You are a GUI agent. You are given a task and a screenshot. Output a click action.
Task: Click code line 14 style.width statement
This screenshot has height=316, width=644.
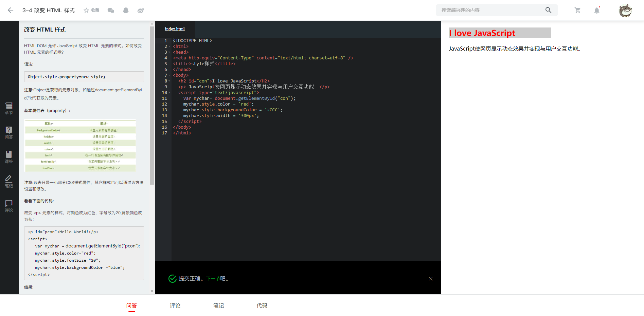point(221,116)
